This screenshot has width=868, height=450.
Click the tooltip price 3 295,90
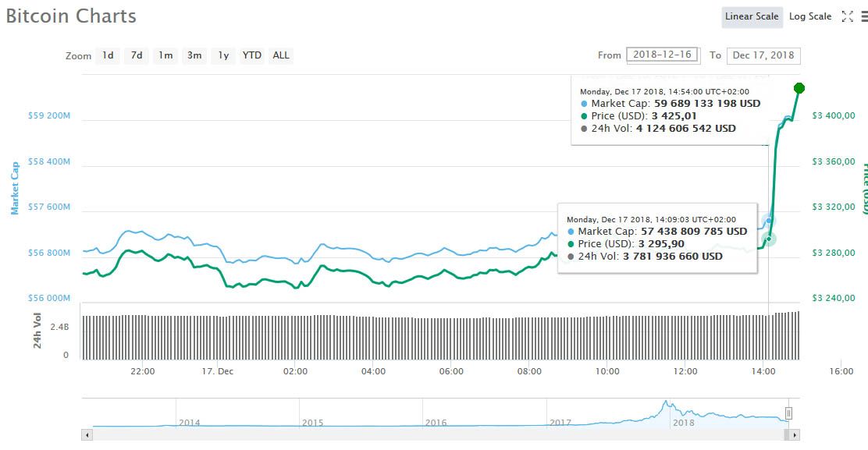tap(661, 244)
